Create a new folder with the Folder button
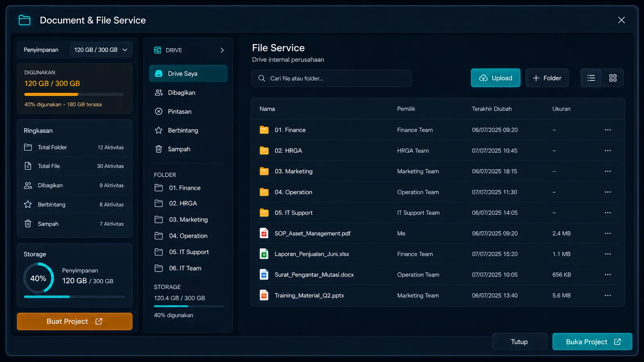Screen dimensions: 644x362 coord(547,78)
